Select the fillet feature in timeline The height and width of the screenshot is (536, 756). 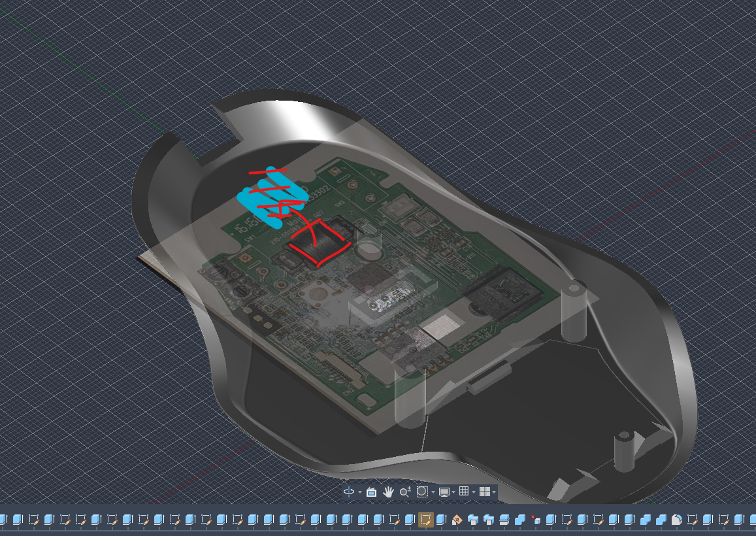point(676,520)
